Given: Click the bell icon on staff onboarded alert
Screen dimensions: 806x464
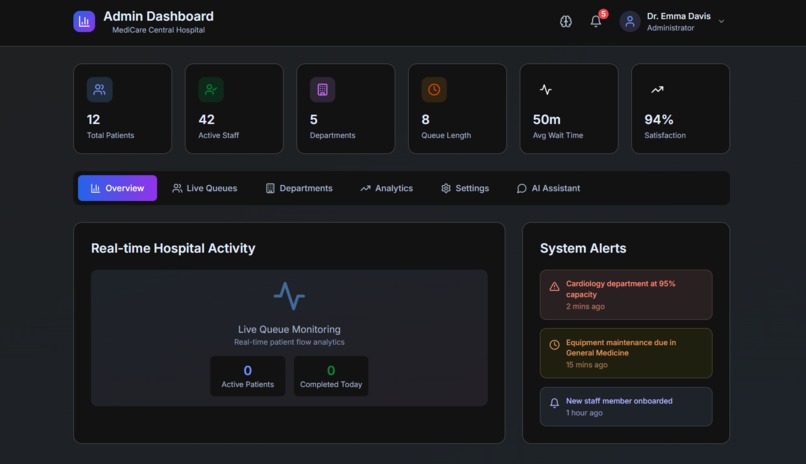Looking at the screenshot, I should [x=554, y=403].
